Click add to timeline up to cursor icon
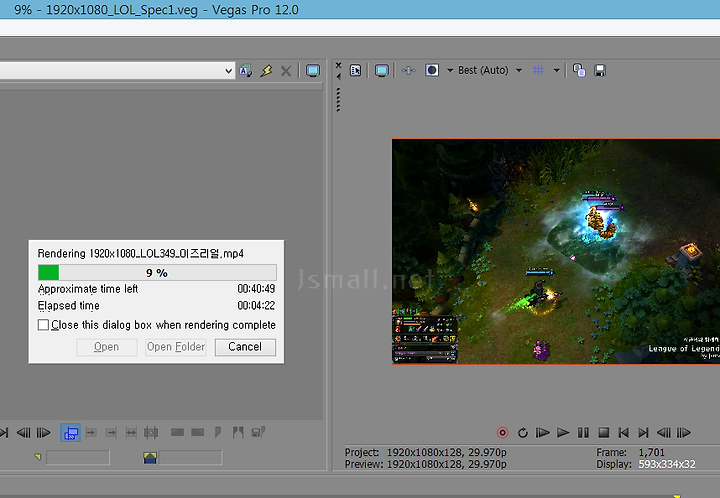This screenshot has height=498, width=720. coord(111,432)
